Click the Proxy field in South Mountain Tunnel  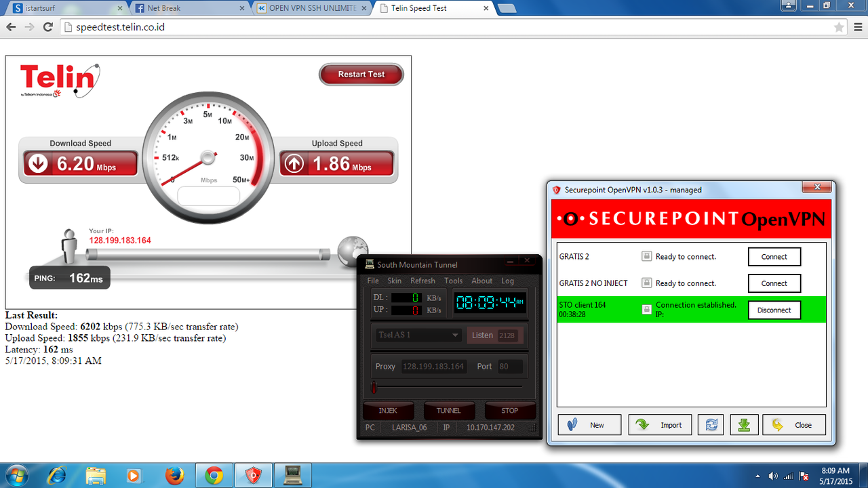pos(434,367)
